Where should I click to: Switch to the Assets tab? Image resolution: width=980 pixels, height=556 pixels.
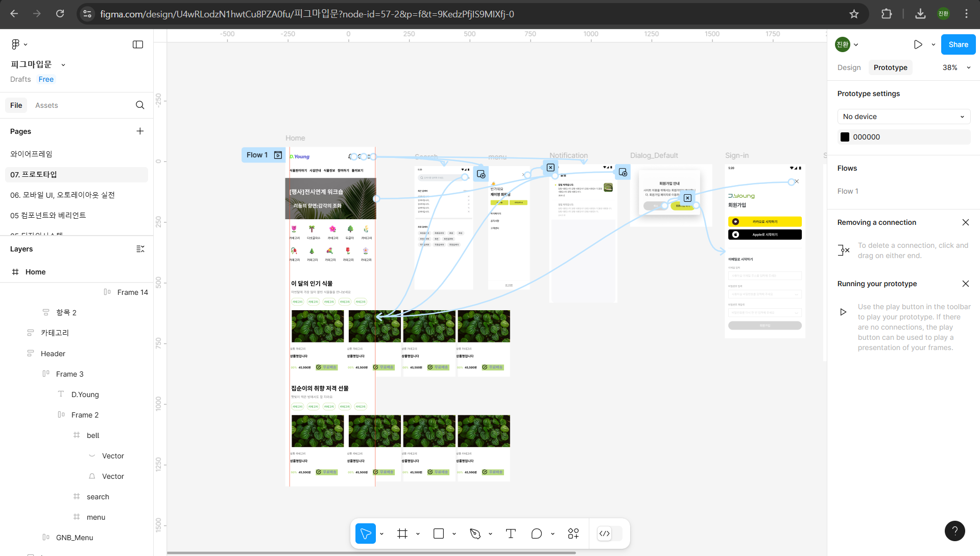pos(46,105)
